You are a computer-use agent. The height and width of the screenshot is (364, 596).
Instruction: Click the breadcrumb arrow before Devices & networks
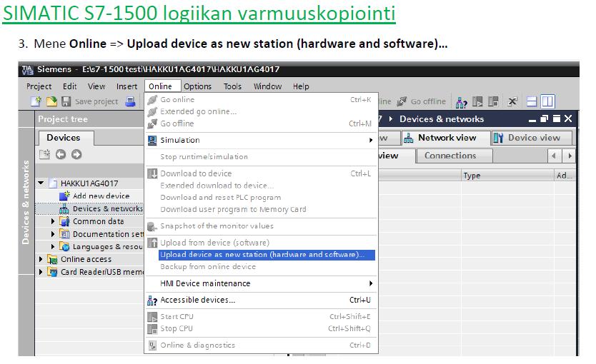(391, 119)
